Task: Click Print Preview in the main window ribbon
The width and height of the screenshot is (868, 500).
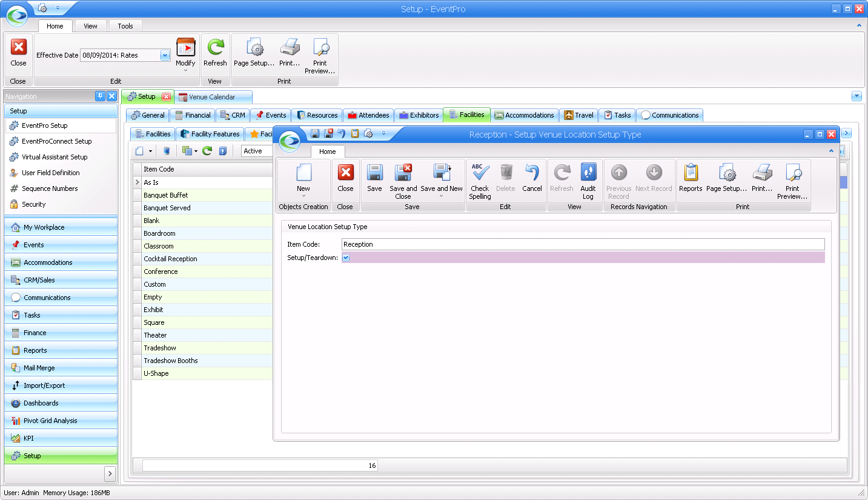Action: (x=320, y=56)
